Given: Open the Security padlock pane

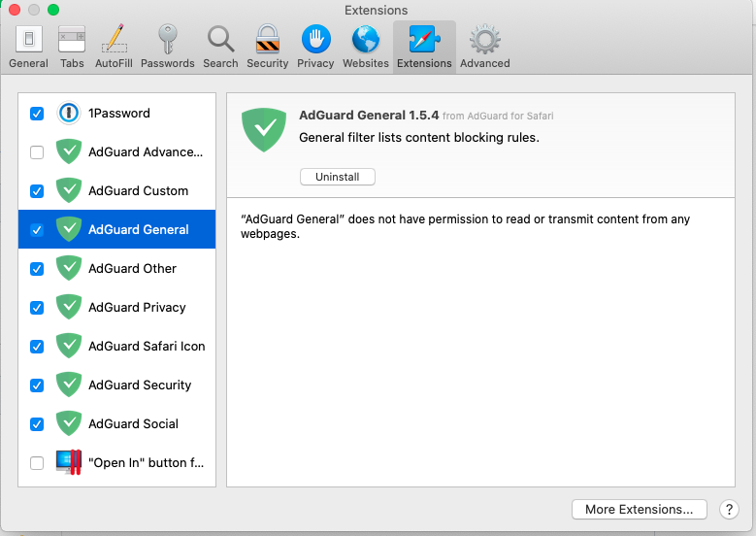Looking at the screenshot, I should click(268, 48).
